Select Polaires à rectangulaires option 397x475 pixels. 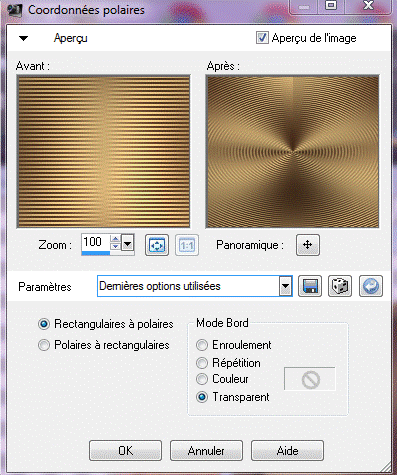click(x=44, y=345)
